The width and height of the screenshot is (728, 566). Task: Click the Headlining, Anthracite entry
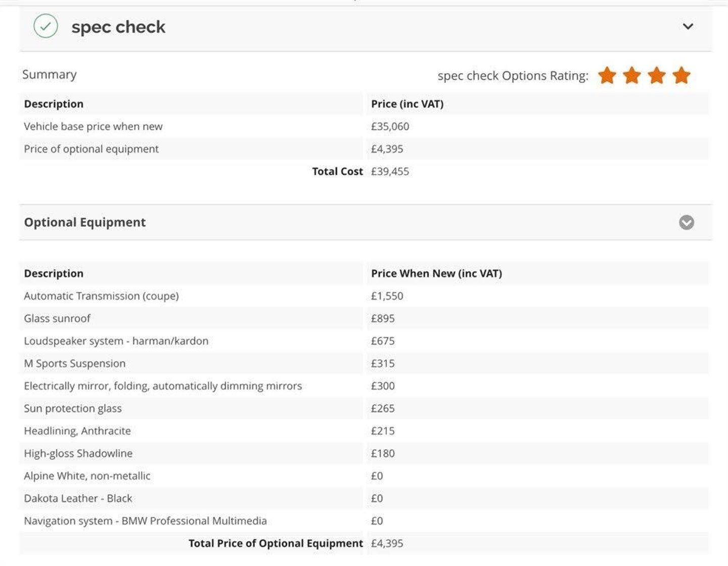[77, 431]
